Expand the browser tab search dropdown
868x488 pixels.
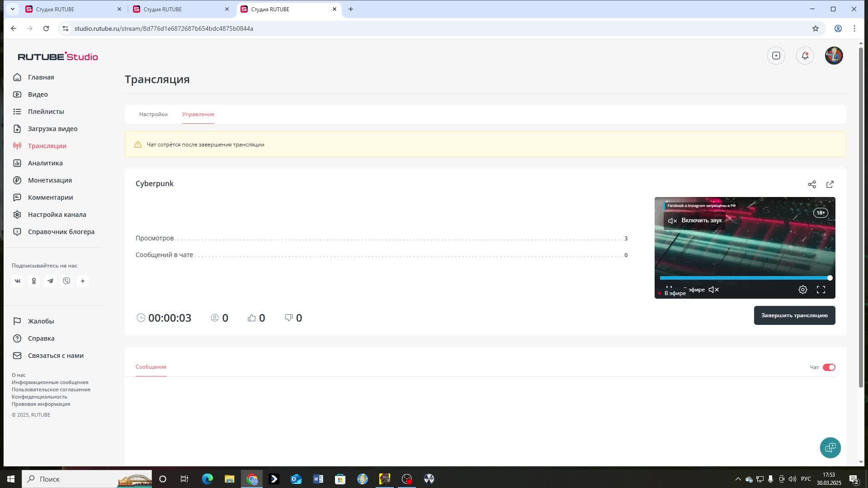coord(13,9)
